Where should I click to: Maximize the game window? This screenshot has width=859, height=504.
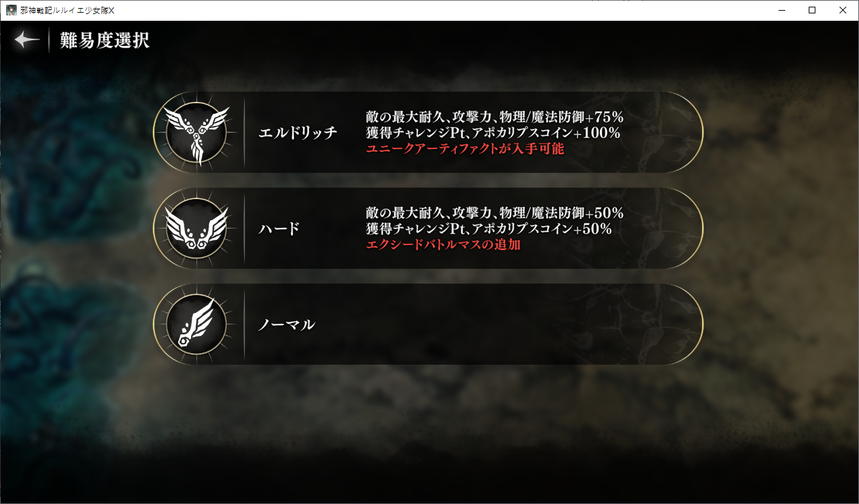[812, 10]
